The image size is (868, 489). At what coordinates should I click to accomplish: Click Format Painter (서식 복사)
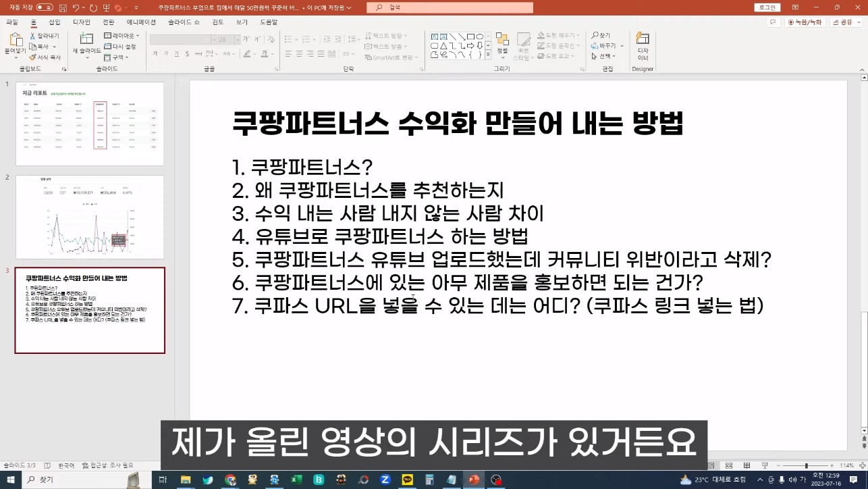point(45,57)
